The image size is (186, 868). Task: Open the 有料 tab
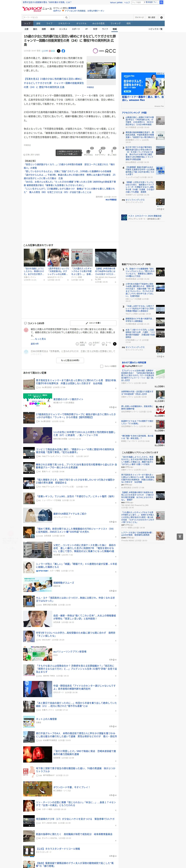click(129, 24)
